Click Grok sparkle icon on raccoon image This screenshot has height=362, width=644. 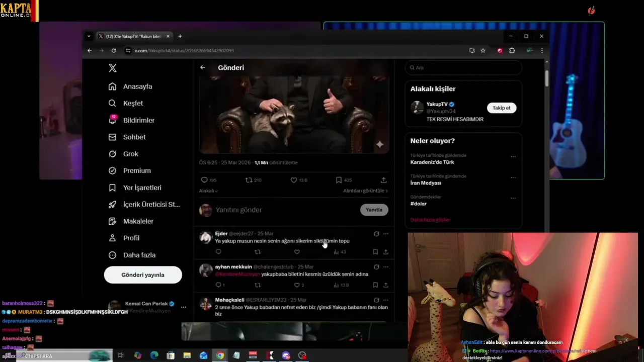(x=380, y=144)
